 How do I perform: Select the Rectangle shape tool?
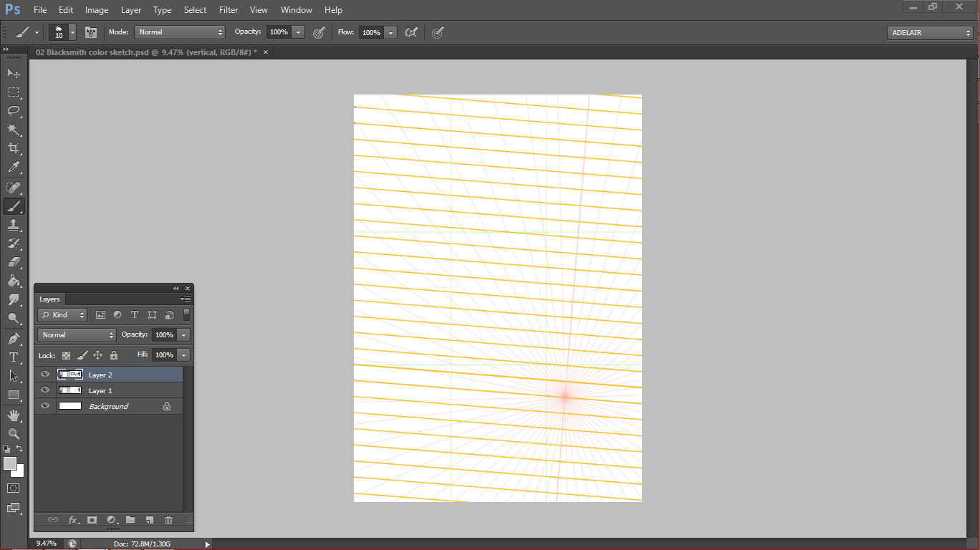(x=14, y=395)
